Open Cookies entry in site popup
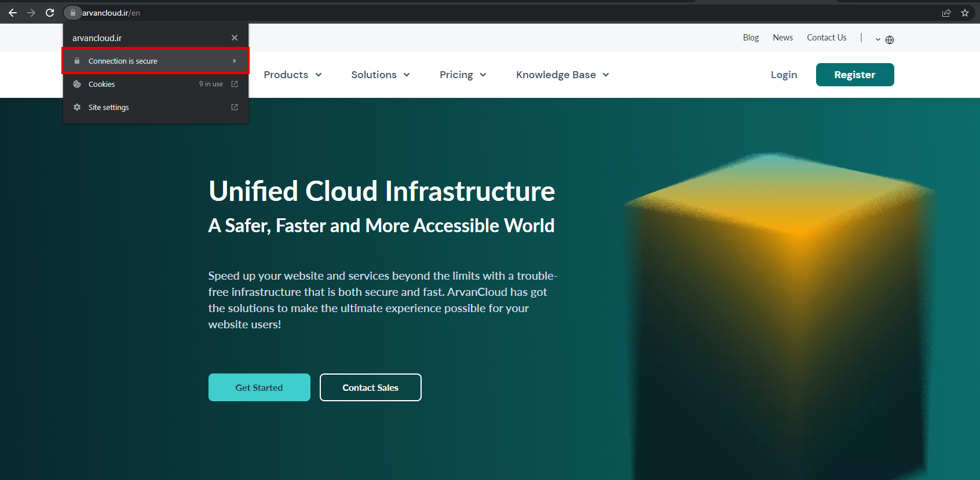The image size is (980, 480). [x=102, y=85]
